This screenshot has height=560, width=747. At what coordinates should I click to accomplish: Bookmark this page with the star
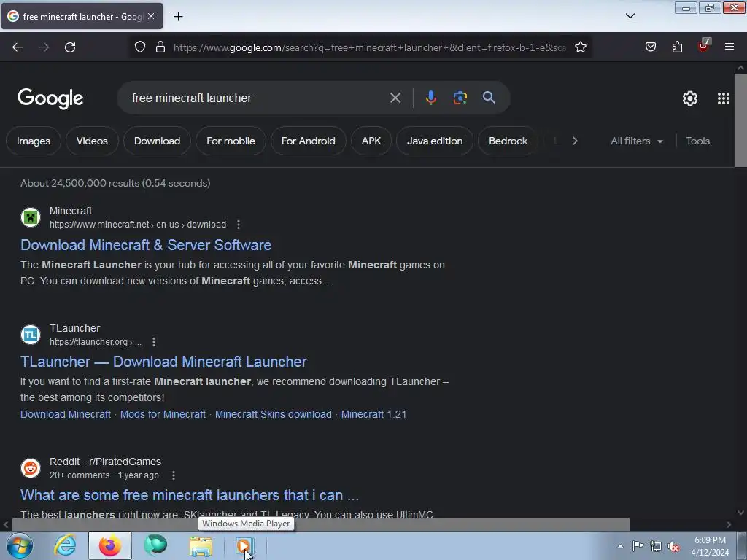point(580,47)
